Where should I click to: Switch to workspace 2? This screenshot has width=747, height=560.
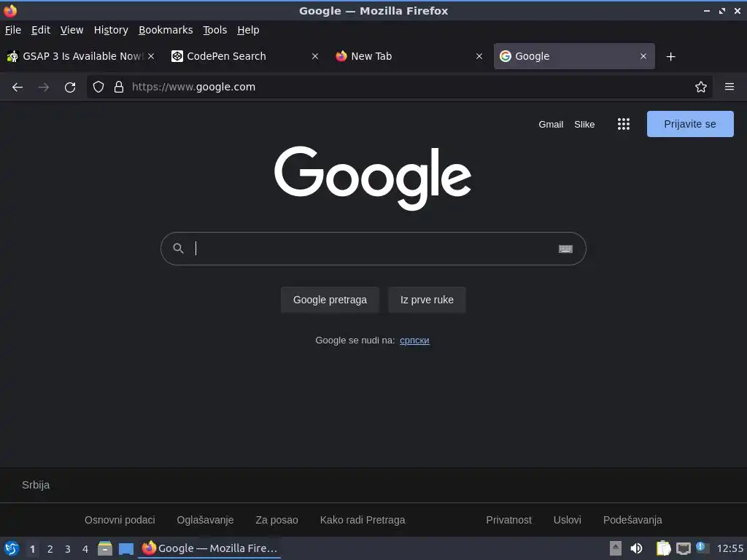coord(50,549)
